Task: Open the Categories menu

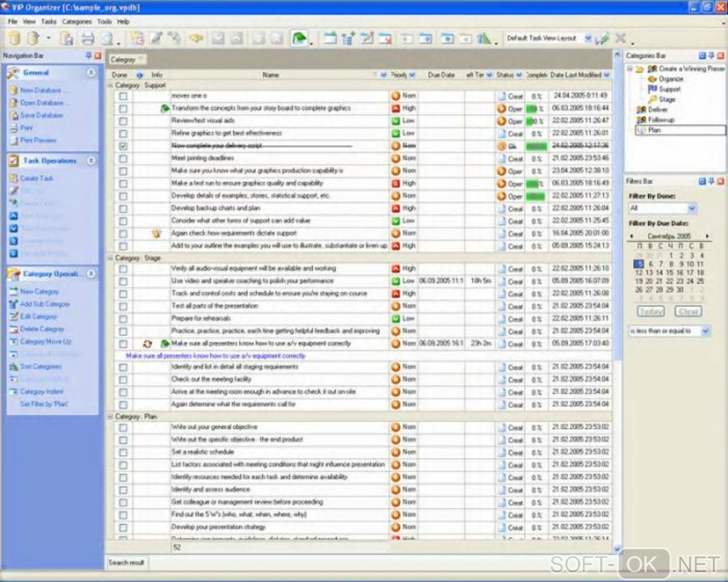Action: (x=76, y=22)
